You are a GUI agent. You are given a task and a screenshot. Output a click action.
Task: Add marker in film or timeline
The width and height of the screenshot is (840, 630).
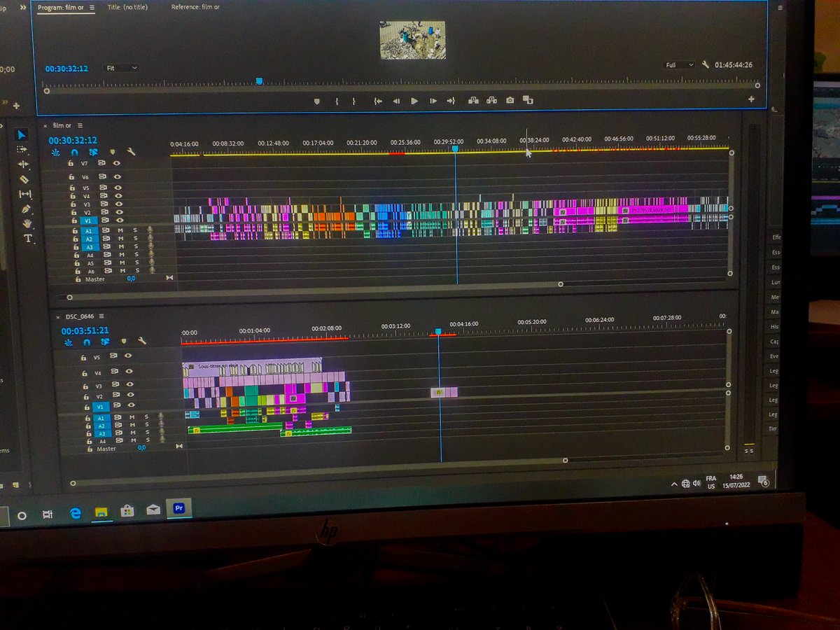pyautogui.click(x=111, y=152)
